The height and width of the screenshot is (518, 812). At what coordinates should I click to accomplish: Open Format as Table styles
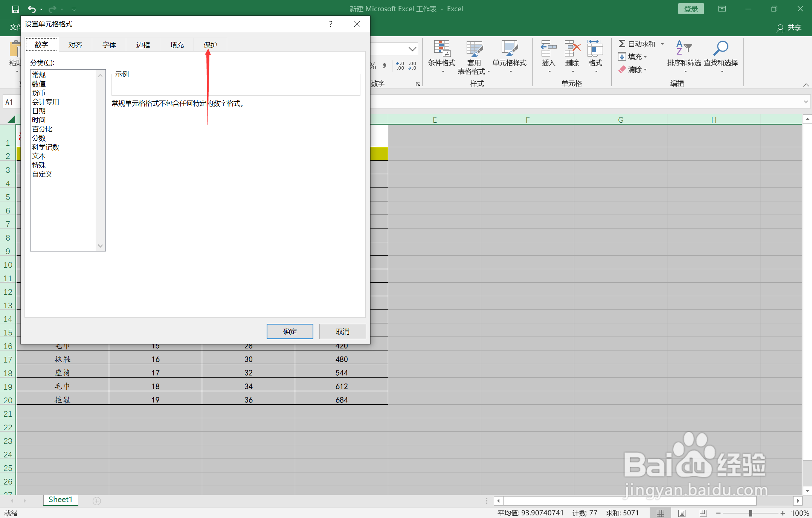click(x=474, y=49)
